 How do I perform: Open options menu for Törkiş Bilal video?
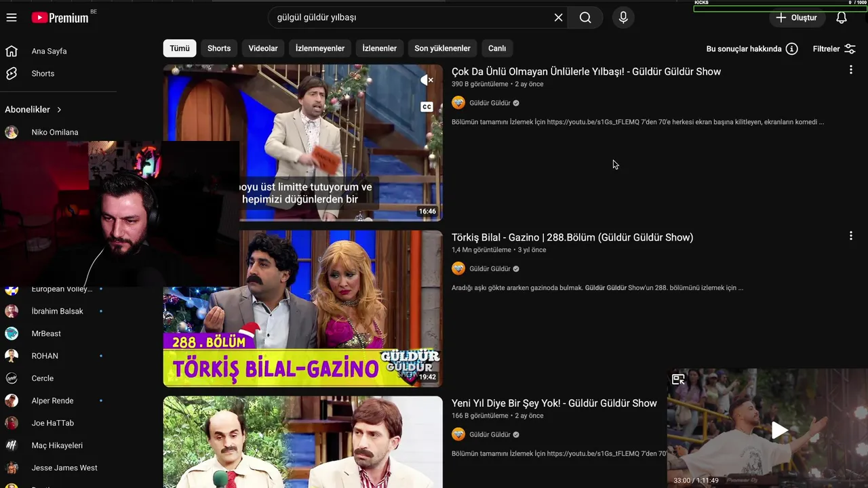850,236
